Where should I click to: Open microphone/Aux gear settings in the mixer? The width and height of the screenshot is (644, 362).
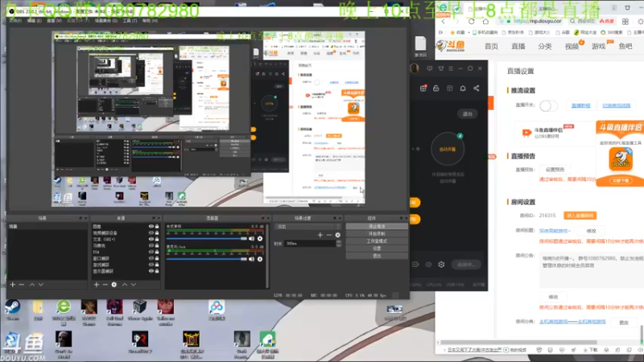click(259, 259)
